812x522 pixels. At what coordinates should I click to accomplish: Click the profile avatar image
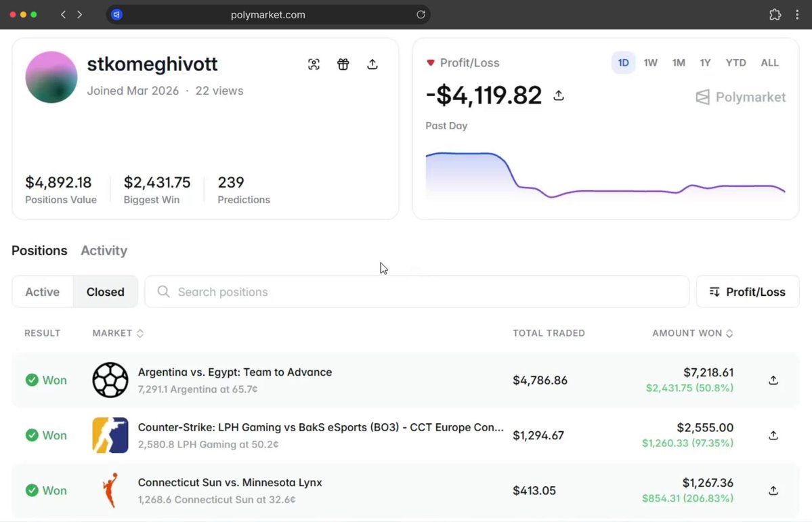[x=51, y=77]
